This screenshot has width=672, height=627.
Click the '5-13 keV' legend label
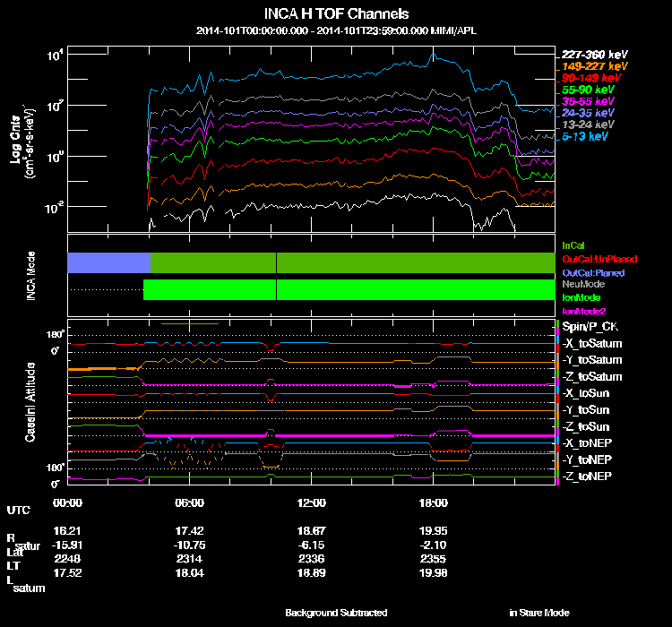pos(584,136)
